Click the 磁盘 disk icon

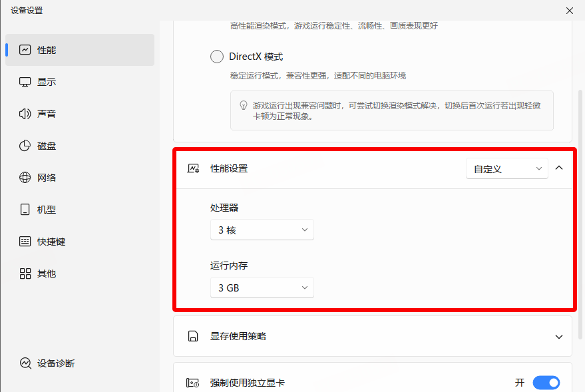(x=25, y=146)
